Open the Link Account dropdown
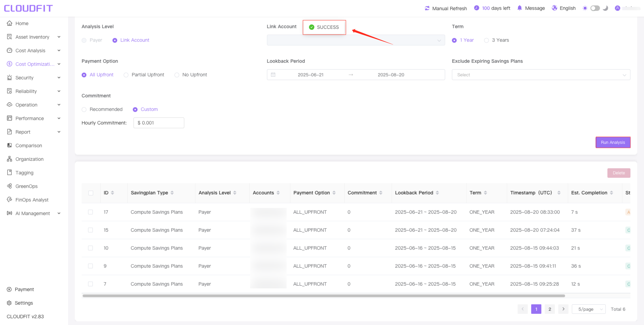 (356, 40)
